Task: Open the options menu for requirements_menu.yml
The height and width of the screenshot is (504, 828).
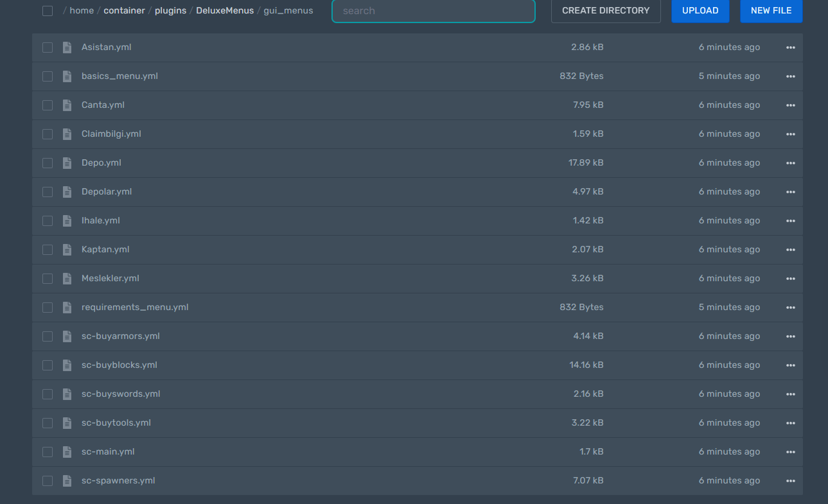Action: pyautogui.click(x=790, y=308)
